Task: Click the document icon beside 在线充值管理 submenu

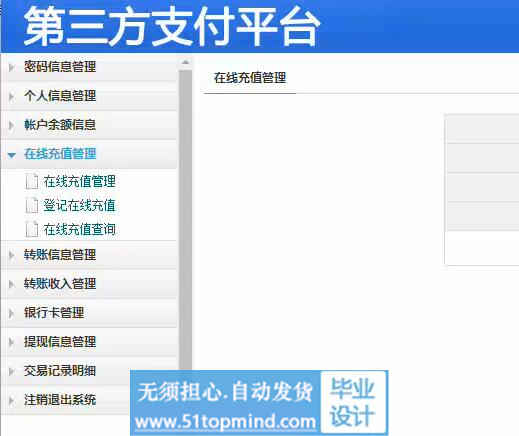Action: (x=32, y=182)
